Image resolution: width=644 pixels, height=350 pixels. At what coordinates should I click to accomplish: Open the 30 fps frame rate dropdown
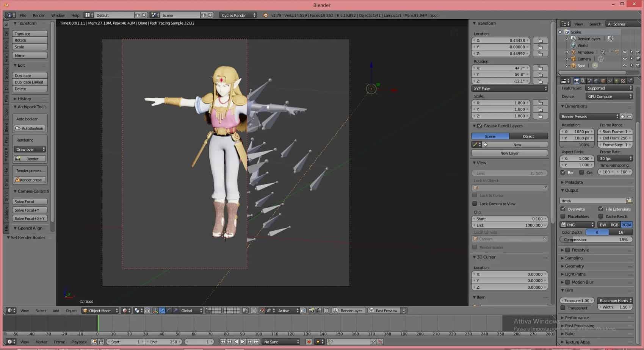click(615, 158)
